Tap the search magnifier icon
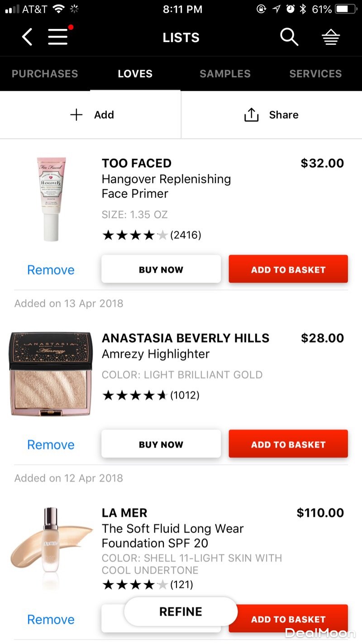This screenshot has height=644, width=362. pos(289,37)
